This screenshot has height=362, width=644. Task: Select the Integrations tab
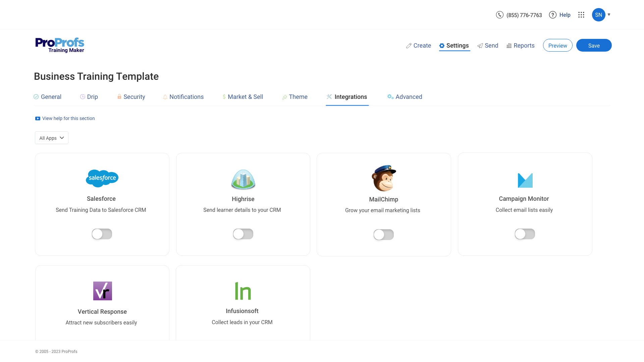[x=347, y=97]
